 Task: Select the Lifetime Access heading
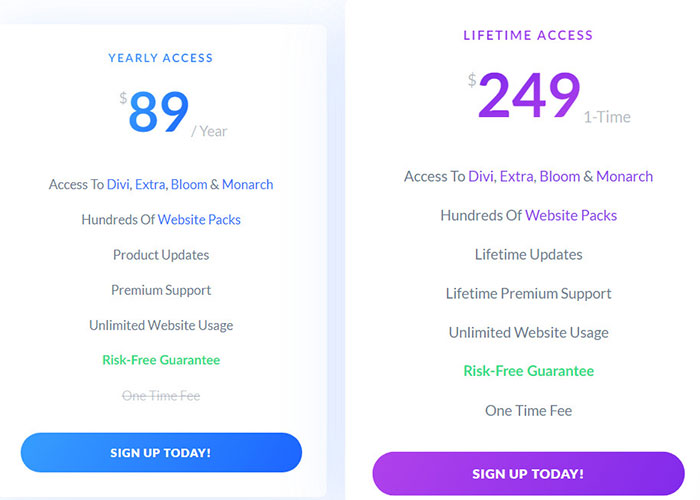(x=528, y=36)
